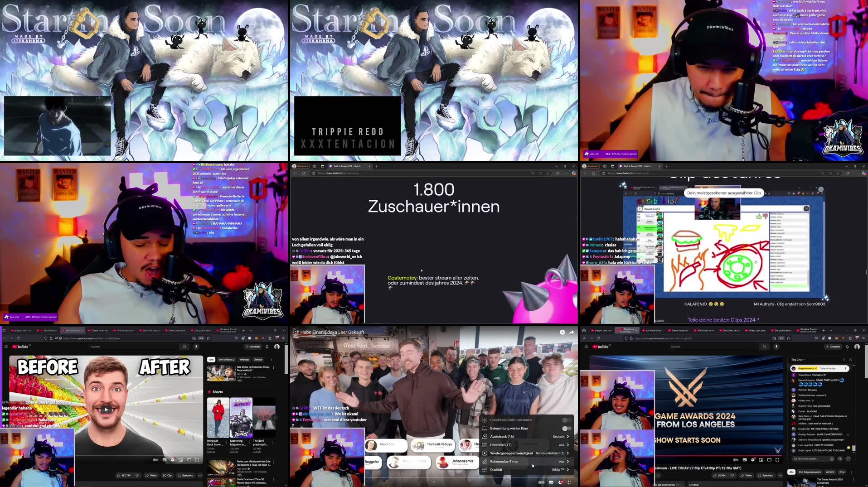The height and width of the screenshot is (487, 868).
Task: Enter fullscreen on Game Awards video player
Action: point(777,460)
